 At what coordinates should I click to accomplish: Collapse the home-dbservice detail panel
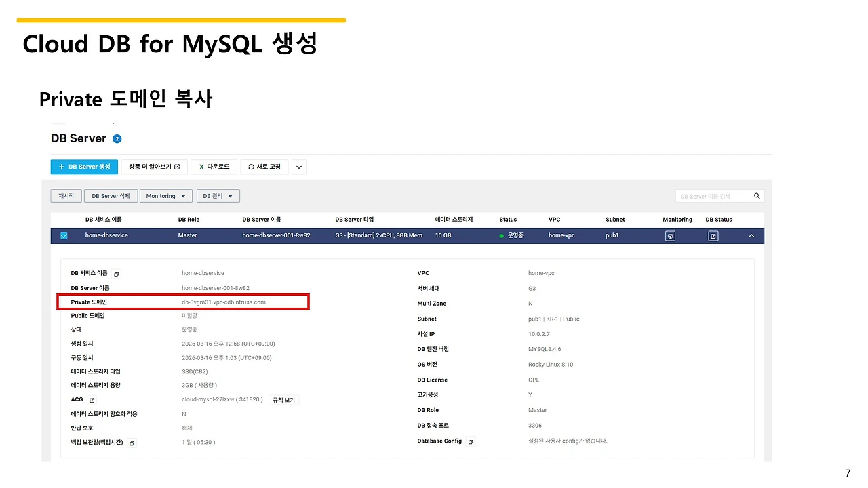click(751, 235)
